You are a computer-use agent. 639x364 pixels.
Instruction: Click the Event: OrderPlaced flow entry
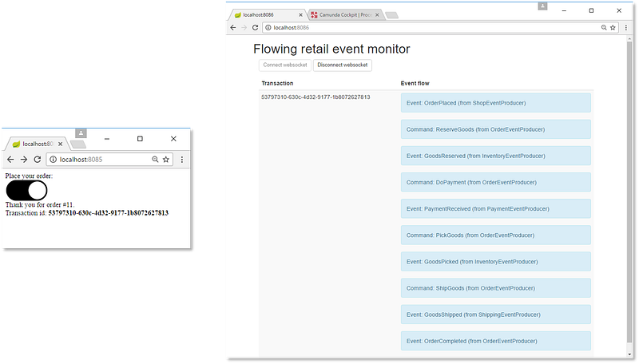pos(495,103)
